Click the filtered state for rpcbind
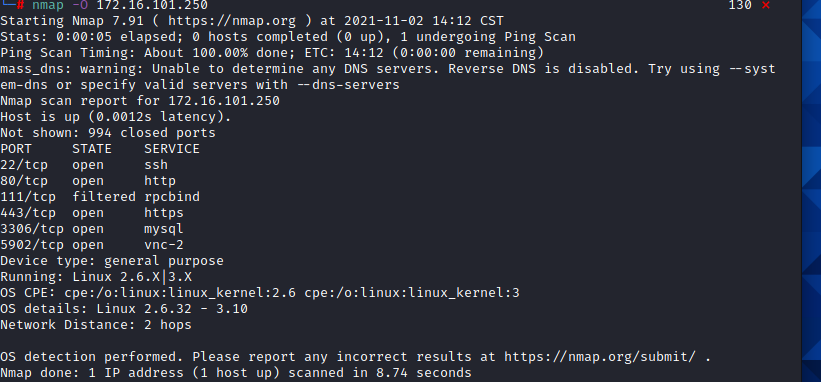The height and width of the screenshot is (382, 821). pos(104,197)
